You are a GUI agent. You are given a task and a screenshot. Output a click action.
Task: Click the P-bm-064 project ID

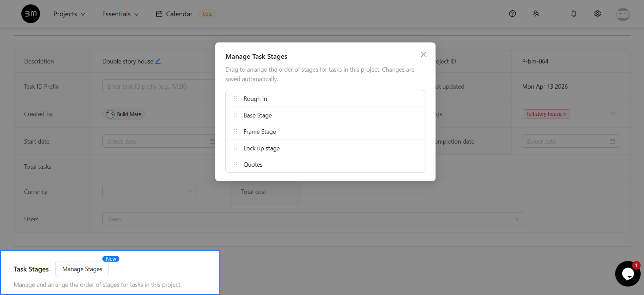(x=535, y=61)
